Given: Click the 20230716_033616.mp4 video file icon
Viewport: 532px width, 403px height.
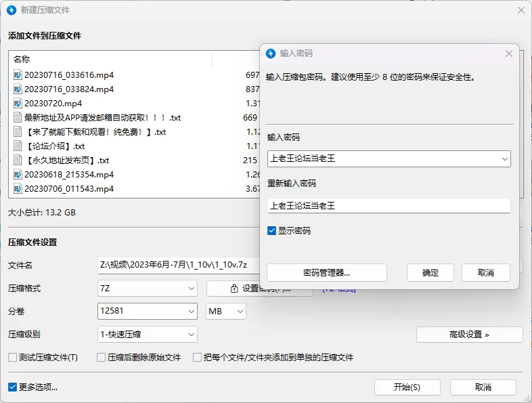Looking at the screenshot, I should point(18,75).
